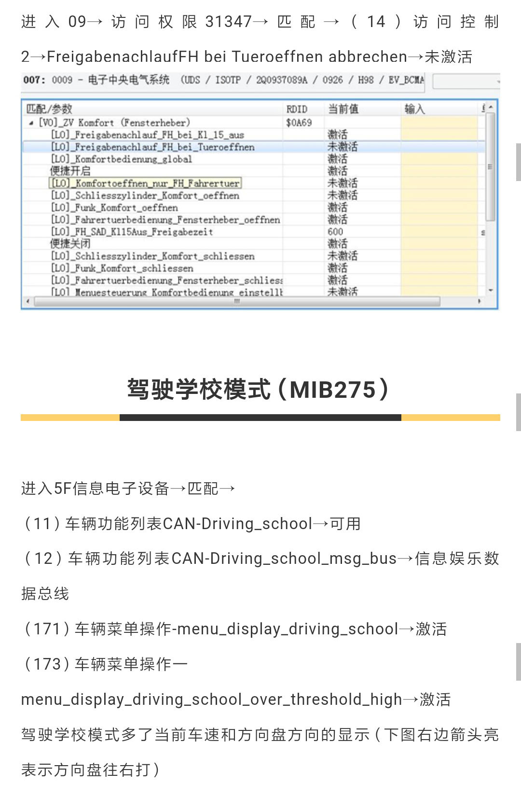Select row [LO]_Funk_Komfort_oeffnen
This screenshot has height=812, width=521.
pyautogui.click(x=253, y=207)
